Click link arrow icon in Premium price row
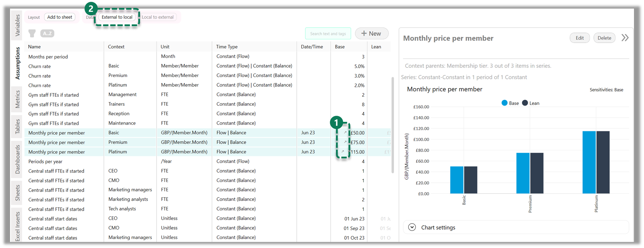This screenshot has width=644, height=248. click(x=345, y=142)
